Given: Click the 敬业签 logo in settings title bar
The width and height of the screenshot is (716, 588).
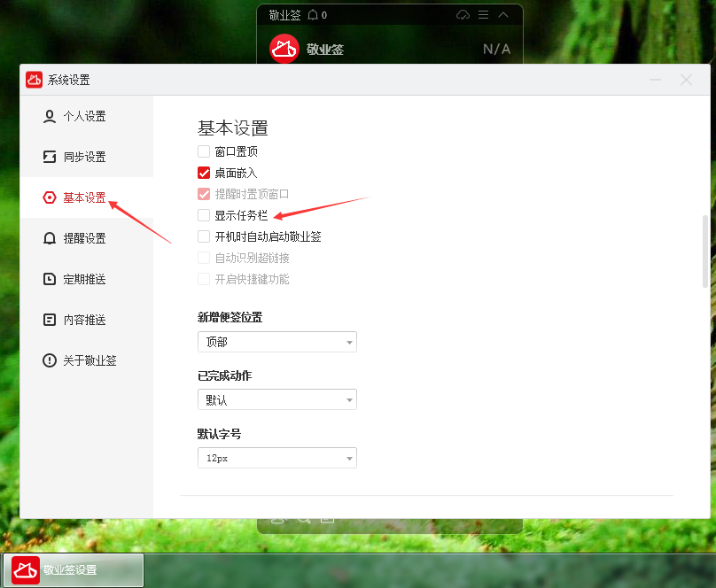Looking at the screenshot, I should point(34,80).
